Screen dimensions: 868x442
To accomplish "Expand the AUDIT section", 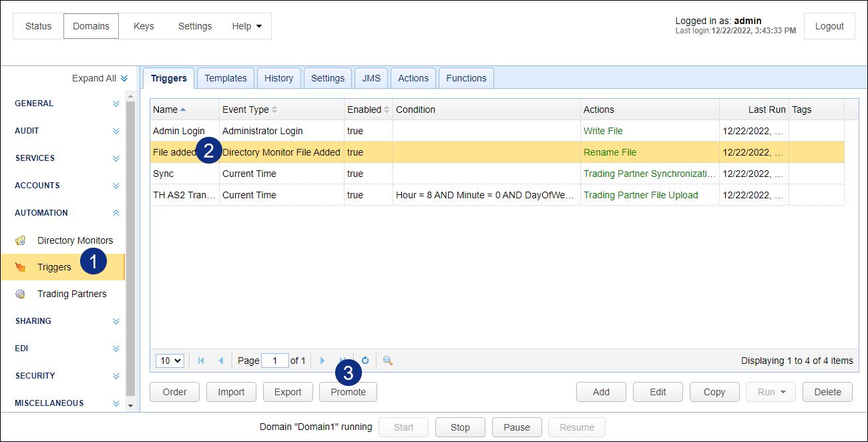I will [116, 131].
